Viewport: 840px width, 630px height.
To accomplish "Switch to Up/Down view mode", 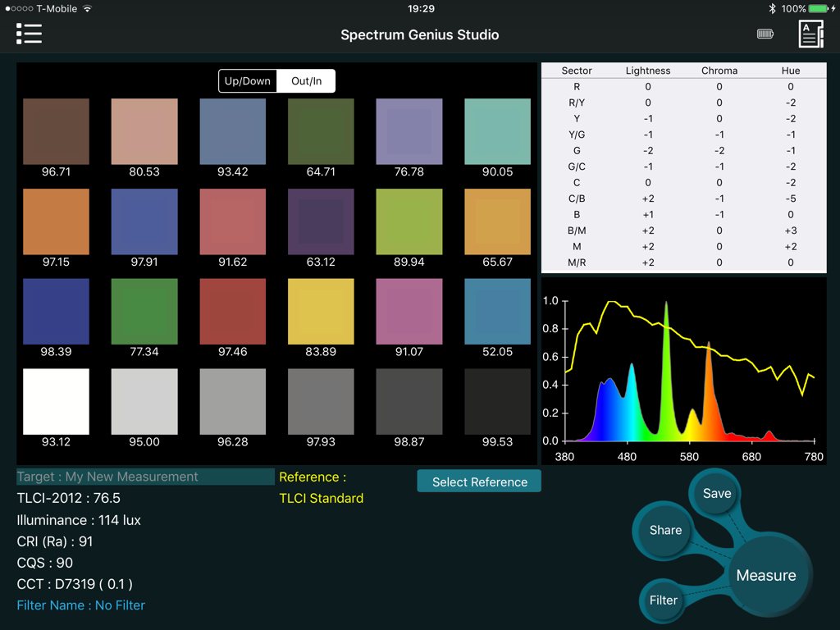I will pos(248,81).
